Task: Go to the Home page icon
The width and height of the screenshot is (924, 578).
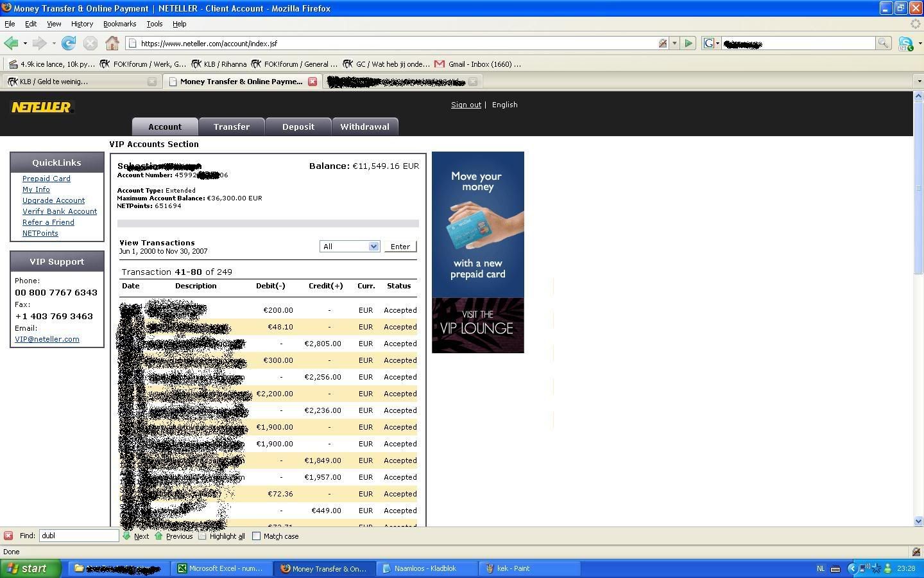Action: pyautogui.click(x=112, y=43)
